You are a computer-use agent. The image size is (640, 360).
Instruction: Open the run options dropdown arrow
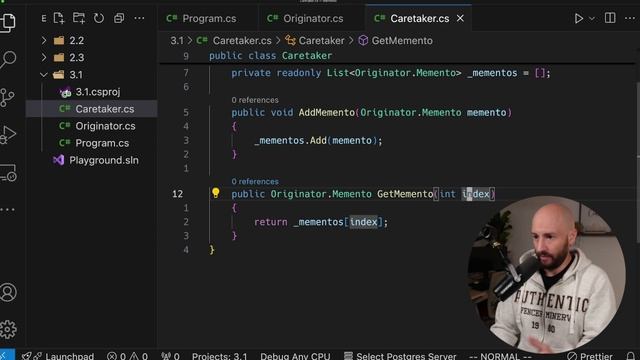[x=592, y=19]
